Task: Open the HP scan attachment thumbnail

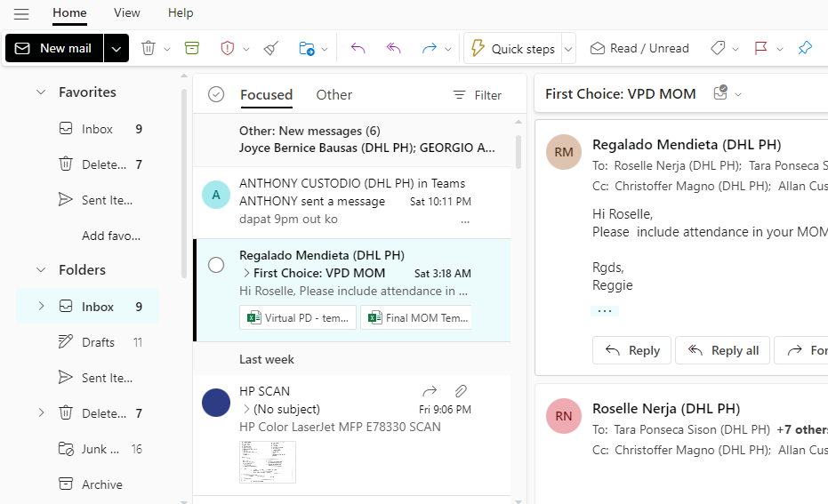Action: 268,462
